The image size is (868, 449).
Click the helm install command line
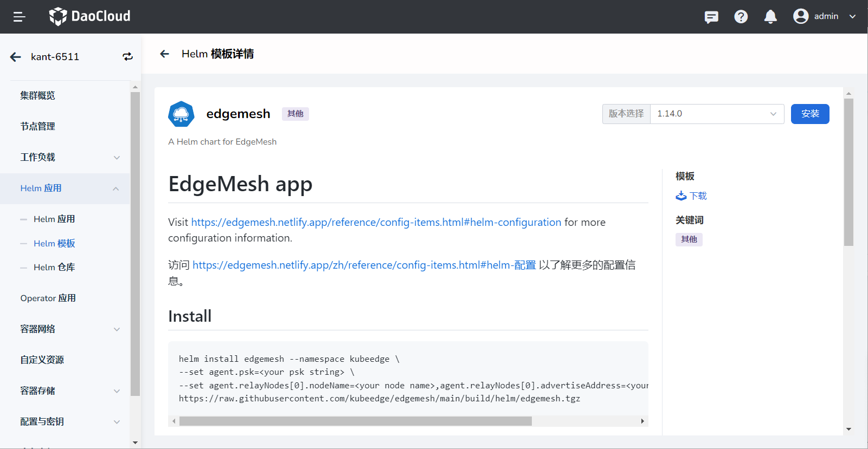click(x=290, y=359)
